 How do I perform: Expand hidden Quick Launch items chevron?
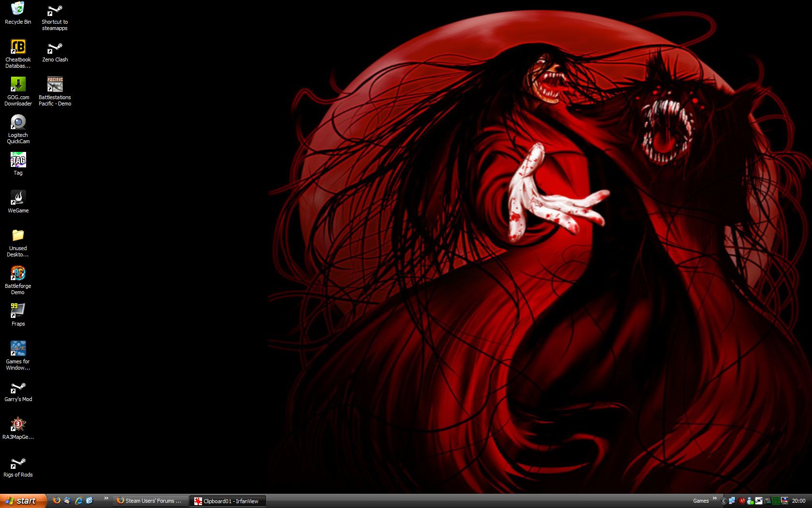tap(106, 499)
